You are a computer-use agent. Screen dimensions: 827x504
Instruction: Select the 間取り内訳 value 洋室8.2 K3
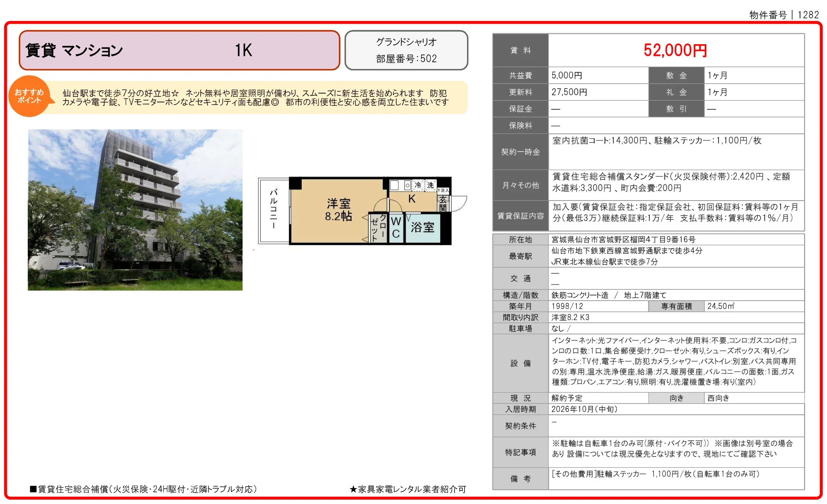pos(570,318)
